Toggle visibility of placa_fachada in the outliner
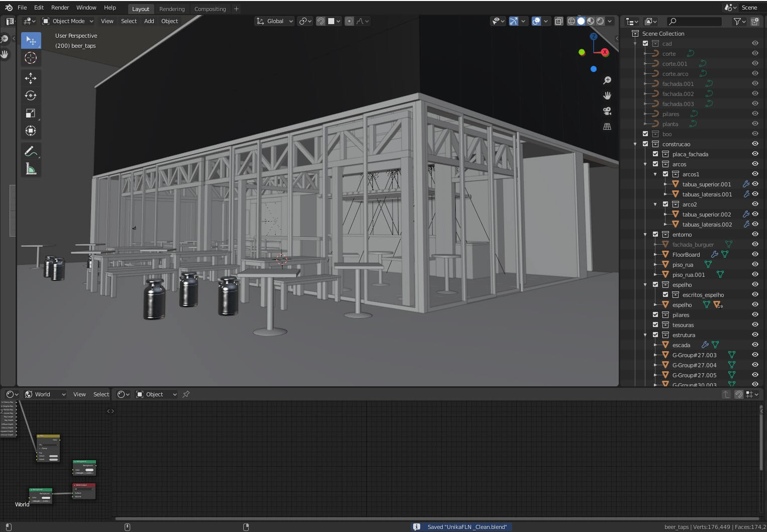Viewport: 767px width, 532px height. (754, 154)
